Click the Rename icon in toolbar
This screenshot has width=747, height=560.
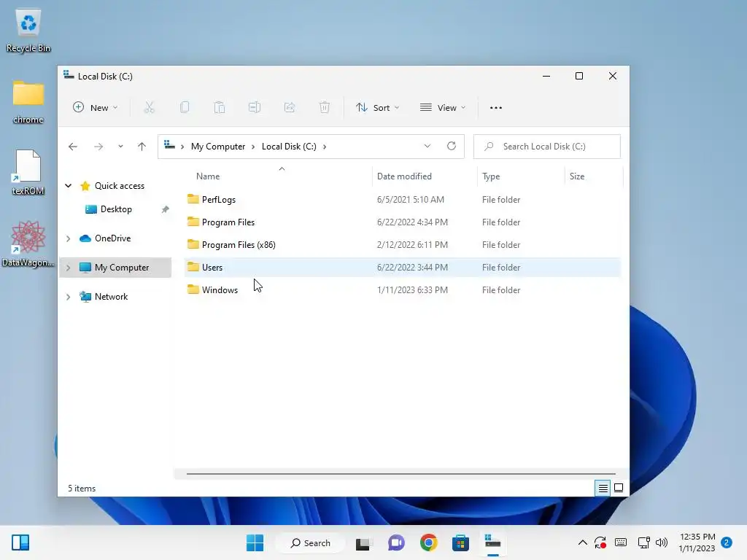pyautogui.click(x=255, y=108)
